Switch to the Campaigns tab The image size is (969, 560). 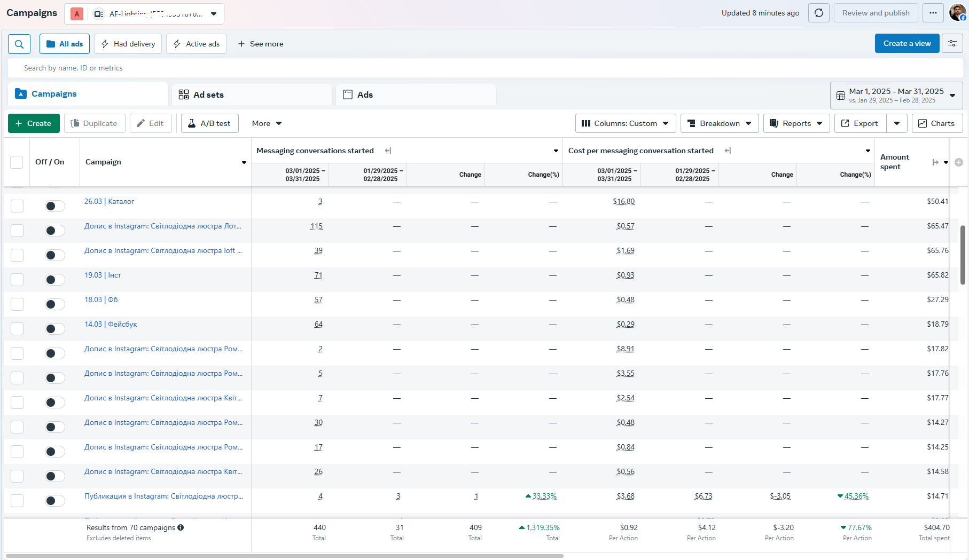(x=88, y=94)
